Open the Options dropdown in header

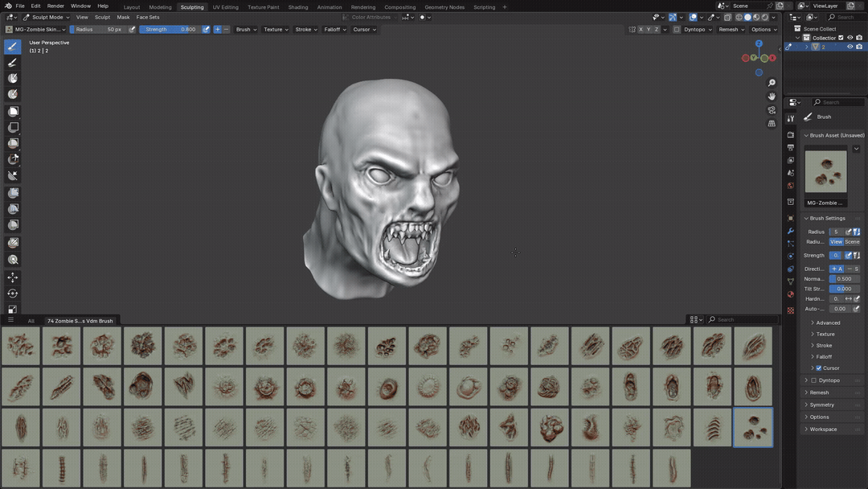(764, 29)
